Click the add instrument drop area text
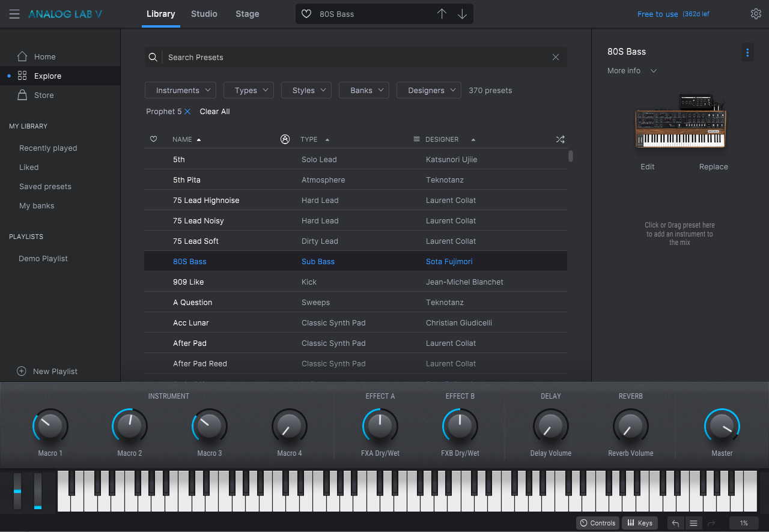 (680, 234)
